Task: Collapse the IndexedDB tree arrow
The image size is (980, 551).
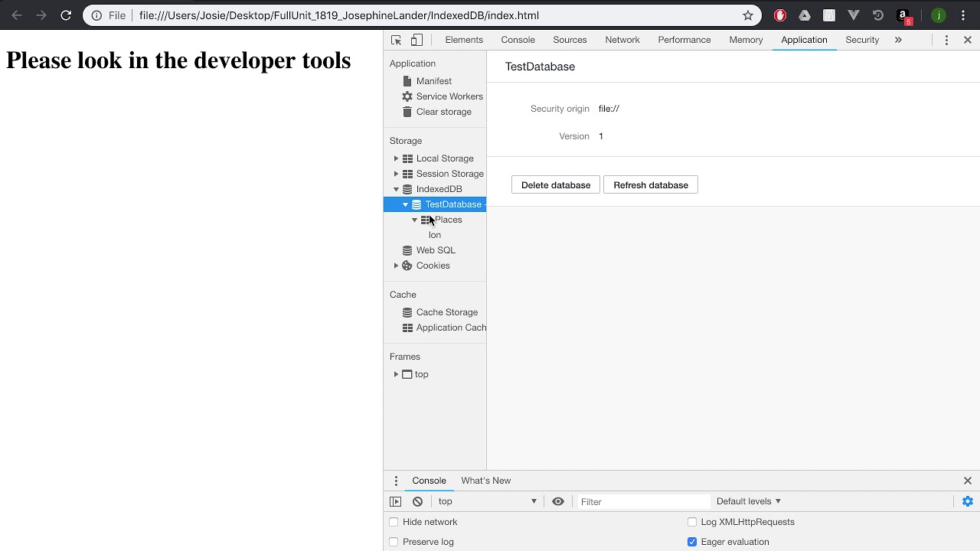Action: coord(396,189)
